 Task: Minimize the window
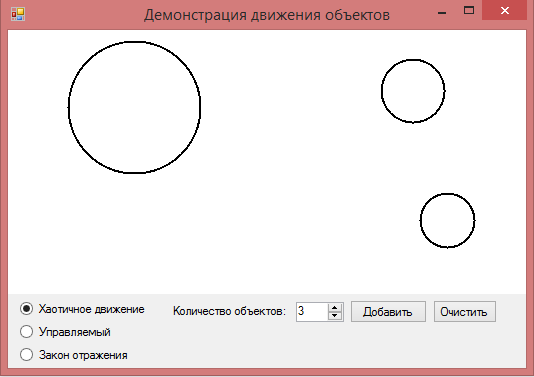coord(442,13)
